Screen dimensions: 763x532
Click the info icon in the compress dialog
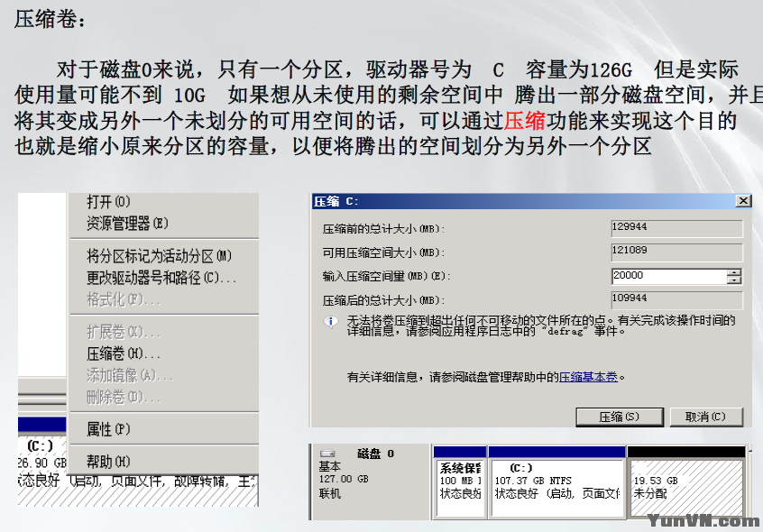[330, 322]
